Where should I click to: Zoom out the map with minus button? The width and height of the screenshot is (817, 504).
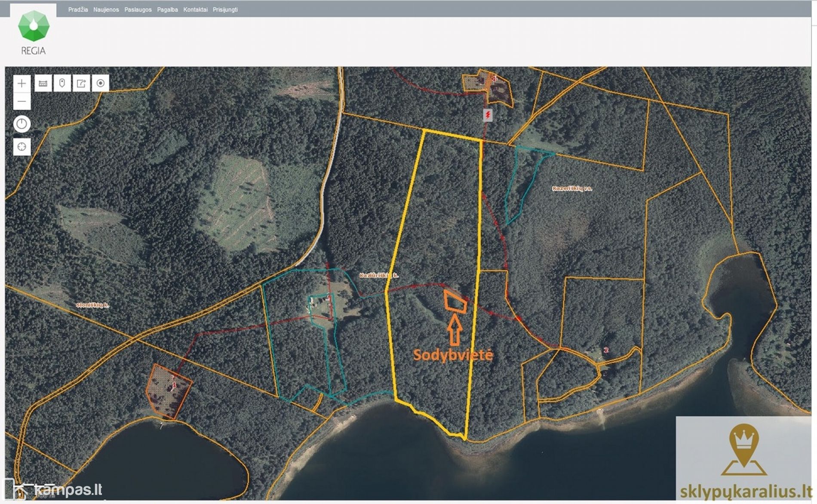click(x=22, y=102)
